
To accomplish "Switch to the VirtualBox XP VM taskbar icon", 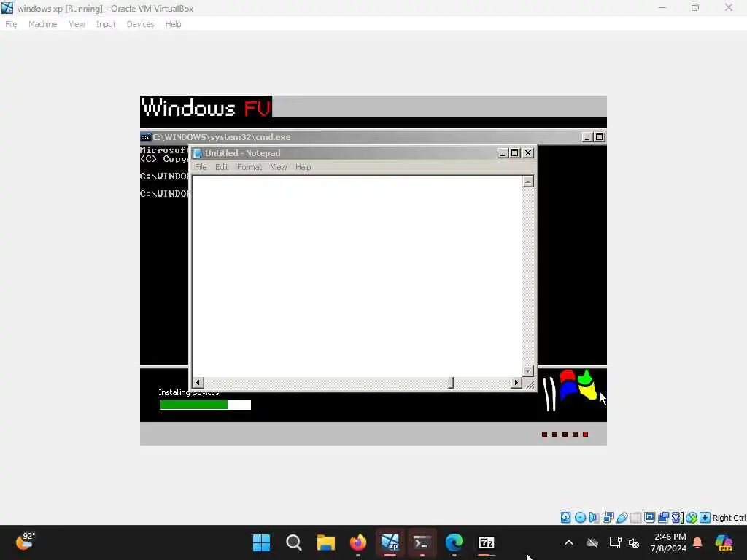I will coord(390,542).
